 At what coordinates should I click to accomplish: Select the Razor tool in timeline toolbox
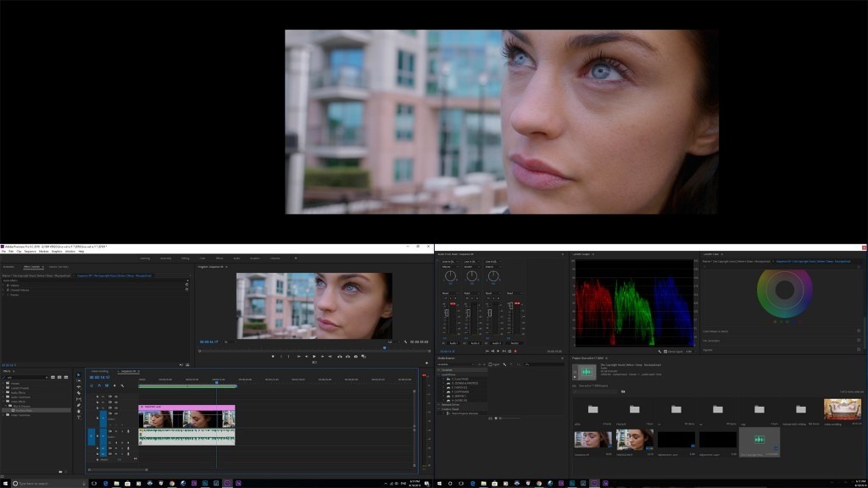coord(79,392)
